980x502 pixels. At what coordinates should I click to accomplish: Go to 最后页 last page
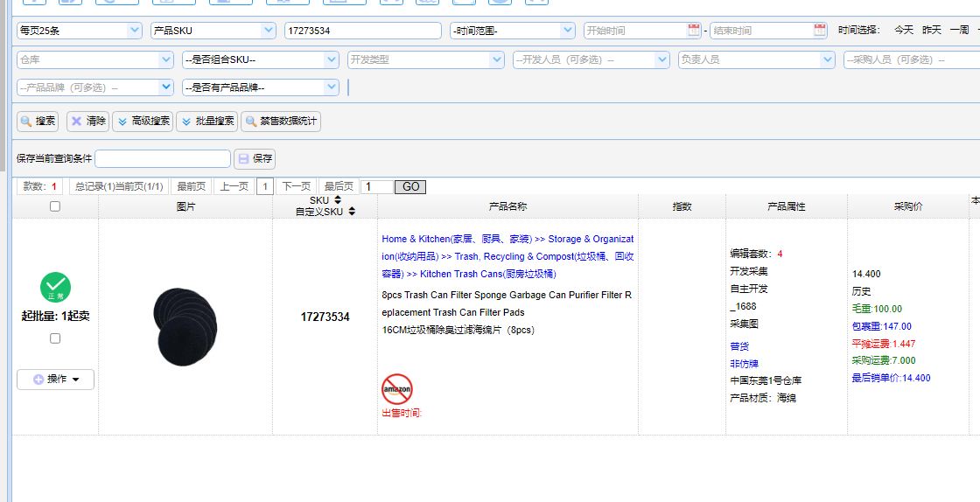tap(339, 186)
